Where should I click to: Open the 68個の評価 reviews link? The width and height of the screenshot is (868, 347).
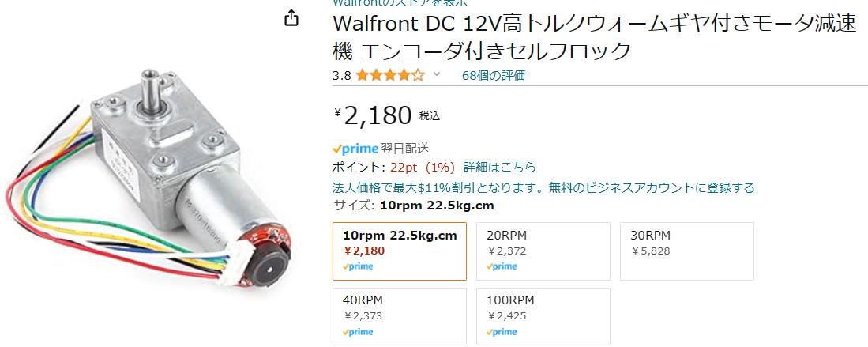coord(493,75)
